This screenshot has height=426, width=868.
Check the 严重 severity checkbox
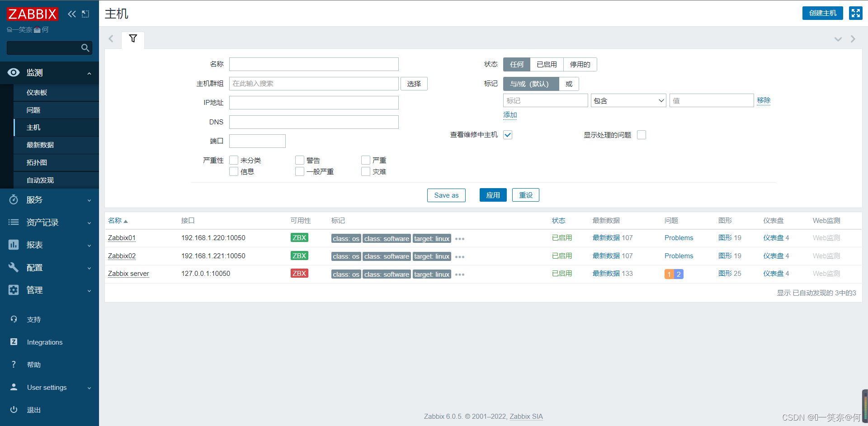pyautogui.click(x=366, y=160)
